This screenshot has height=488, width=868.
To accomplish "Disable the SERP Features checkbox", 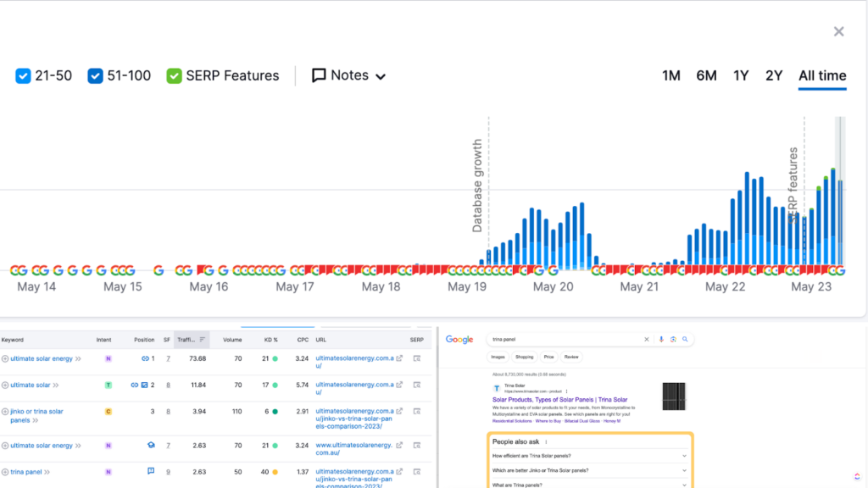I will 174,76.
